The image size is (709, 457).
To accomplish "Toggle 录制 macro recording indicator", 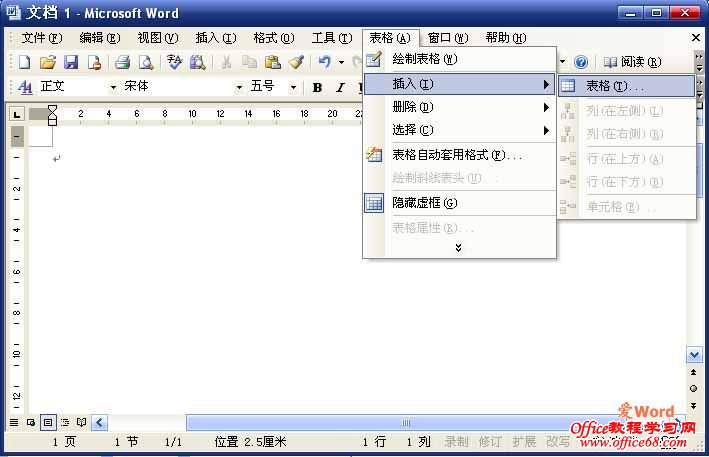I will tap(456, 442).
